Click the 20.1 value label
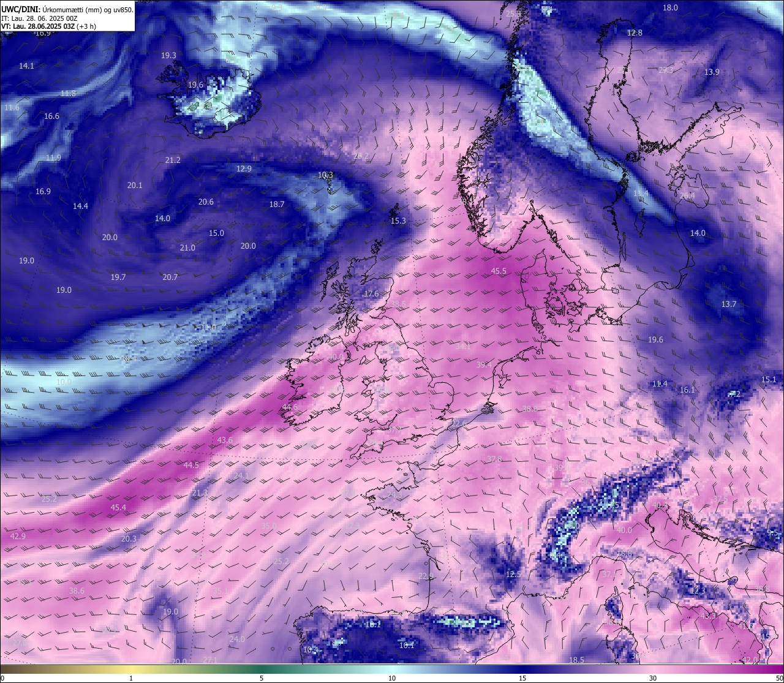 tap(135, 185)
